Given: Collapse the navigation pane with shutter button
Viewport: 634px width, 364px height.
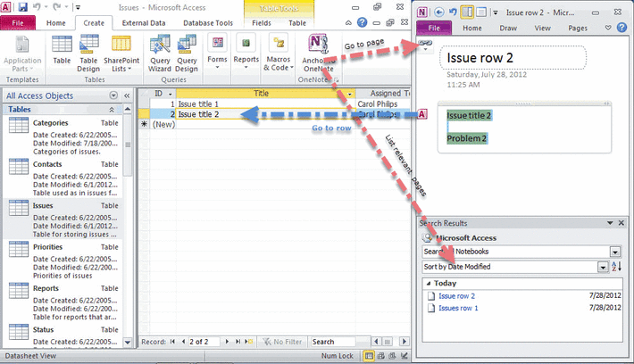Looking at the screenshot, I should click(127, 95).
